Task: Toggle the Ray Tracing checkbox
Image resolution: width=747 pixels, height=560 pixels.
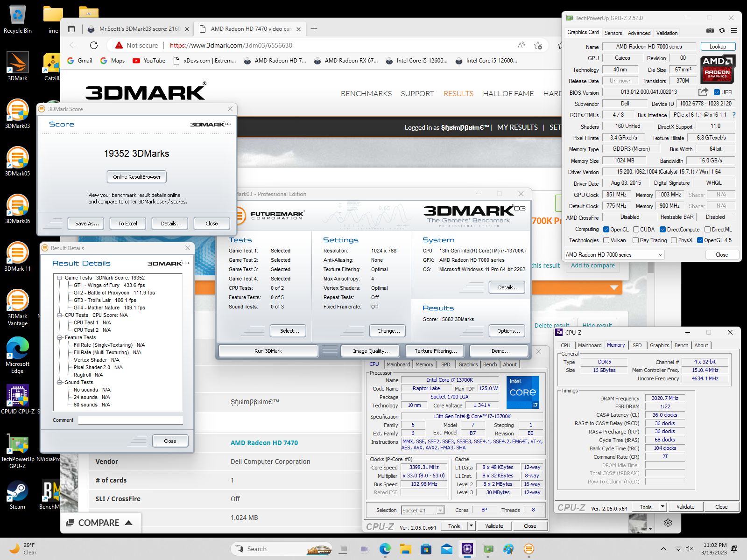Action: [x=635, y=240]
